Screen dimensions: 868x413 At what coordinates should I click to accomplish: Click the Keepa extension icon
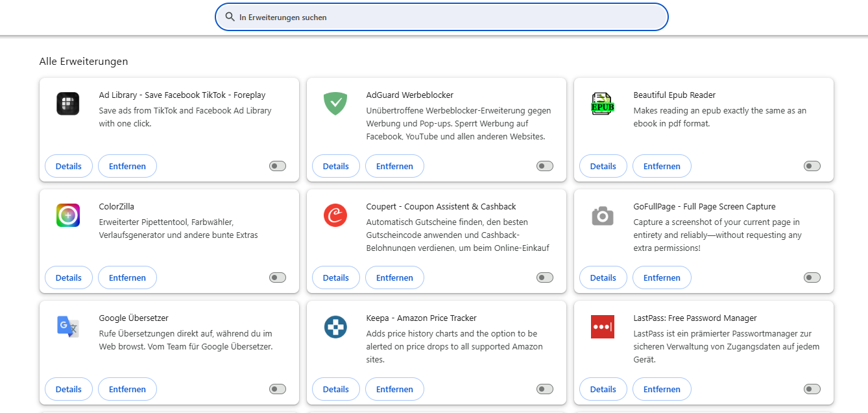click(x=335, y=327)
